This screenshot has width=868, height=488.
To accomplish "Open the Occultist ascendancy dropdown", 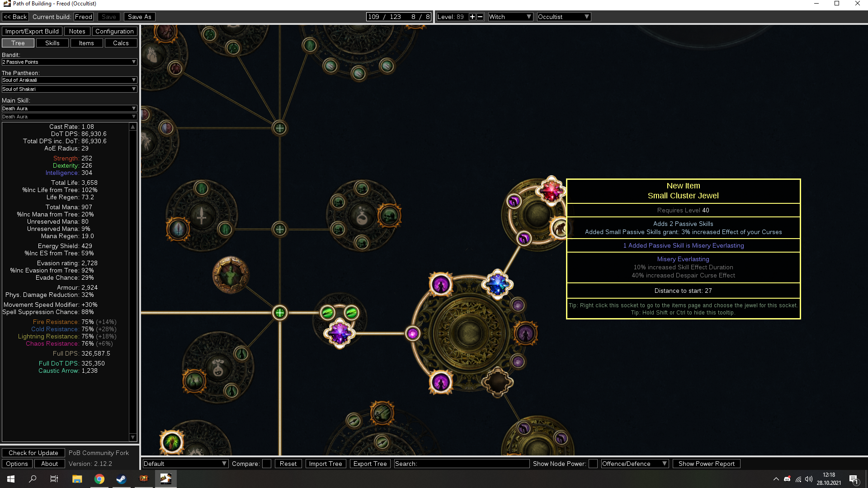I will [564, 17].
